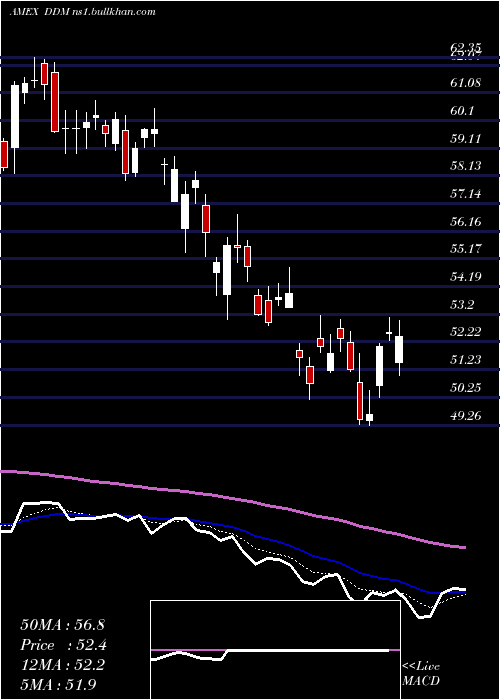Select the 5MA : 51.9 readout
Image resolution: width=500 pixels, height=700 pixels.
click(58, 685)
